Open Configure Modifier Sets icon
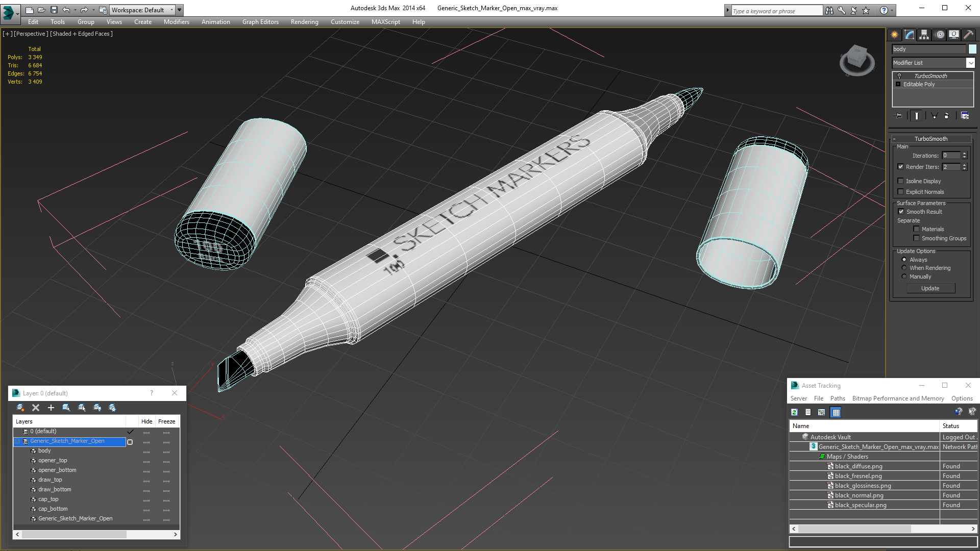980x551 pixels. point(965,116)
